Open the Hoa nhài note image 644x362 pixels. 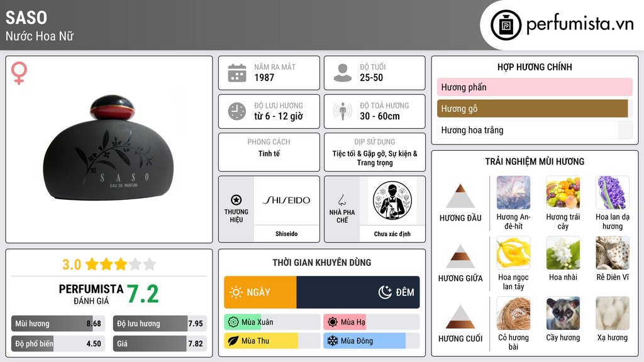pos(563,253)
